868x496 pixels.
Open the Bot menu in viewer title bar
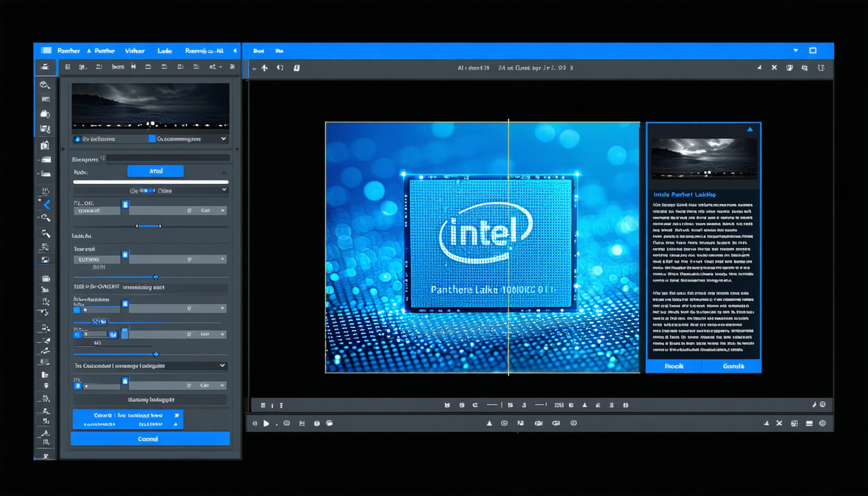click(259, 50)
